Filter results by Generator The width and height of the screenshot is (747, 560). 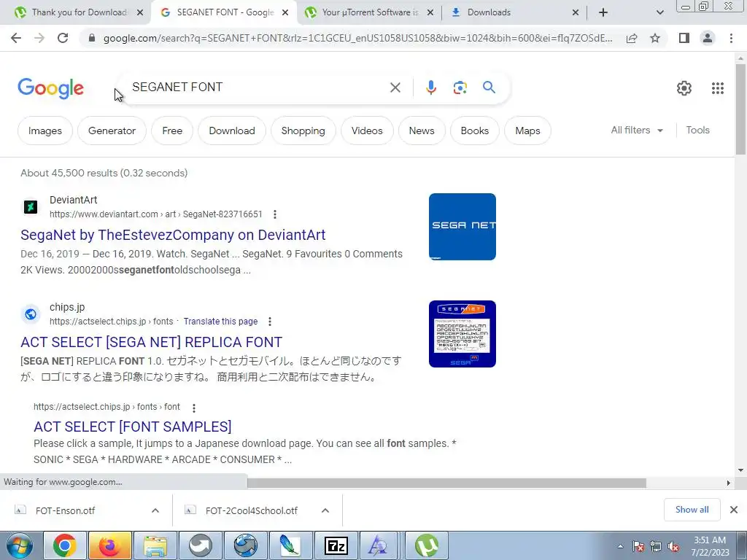(112, 131)
